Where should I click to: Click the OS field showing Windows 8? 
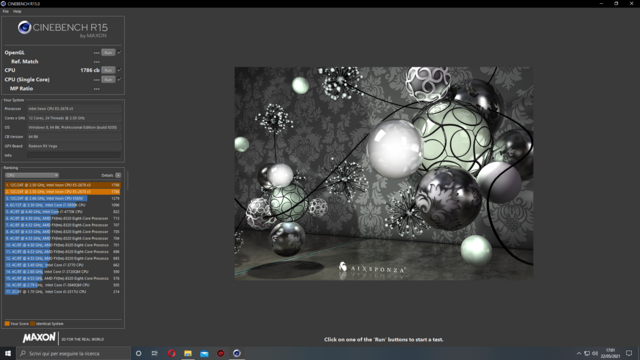[x=74, y=127]
